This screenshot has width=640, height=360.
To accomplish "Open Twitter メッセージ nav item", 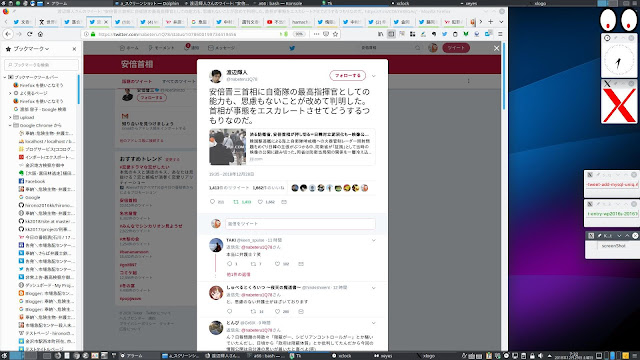I will click(222, 48).
